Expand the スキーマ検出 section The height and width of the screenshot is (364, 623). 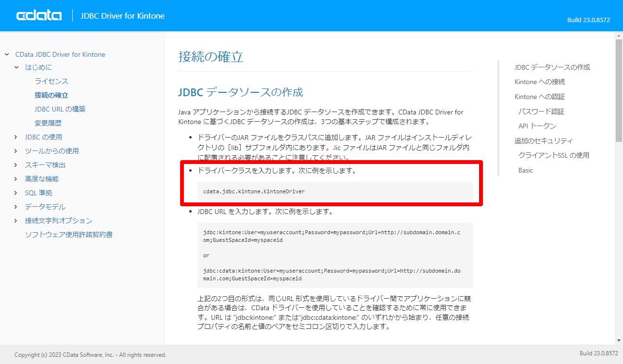16,165
